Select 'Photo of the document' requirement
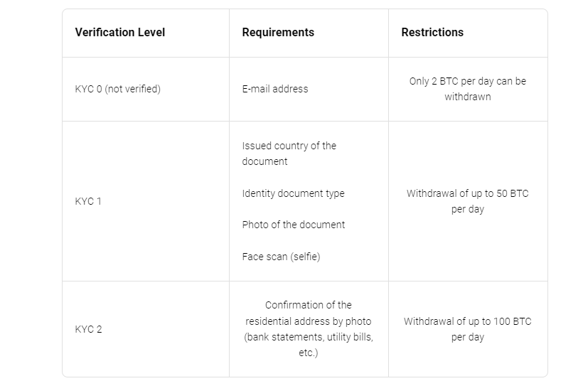This screenshot has width=588, height=381. pyautogui.click(x=293, y=225)
